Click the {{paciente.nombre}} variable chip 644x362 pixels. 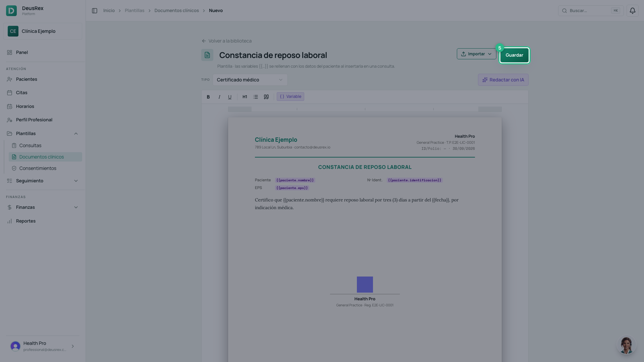(x=295, y=180)
